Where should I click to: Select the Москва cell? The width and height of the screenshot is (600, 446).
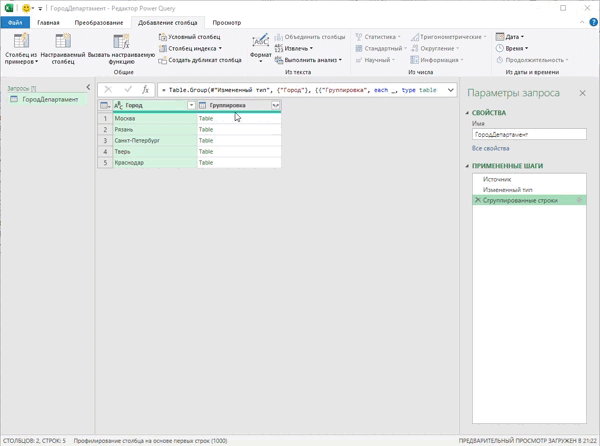pos(155,119)
